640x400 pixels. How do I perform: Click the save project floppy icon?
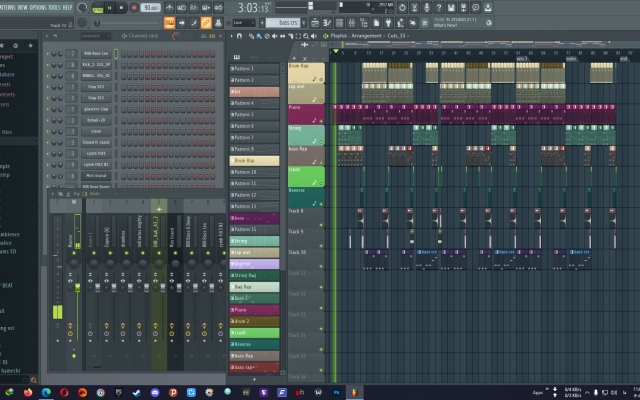451,7
